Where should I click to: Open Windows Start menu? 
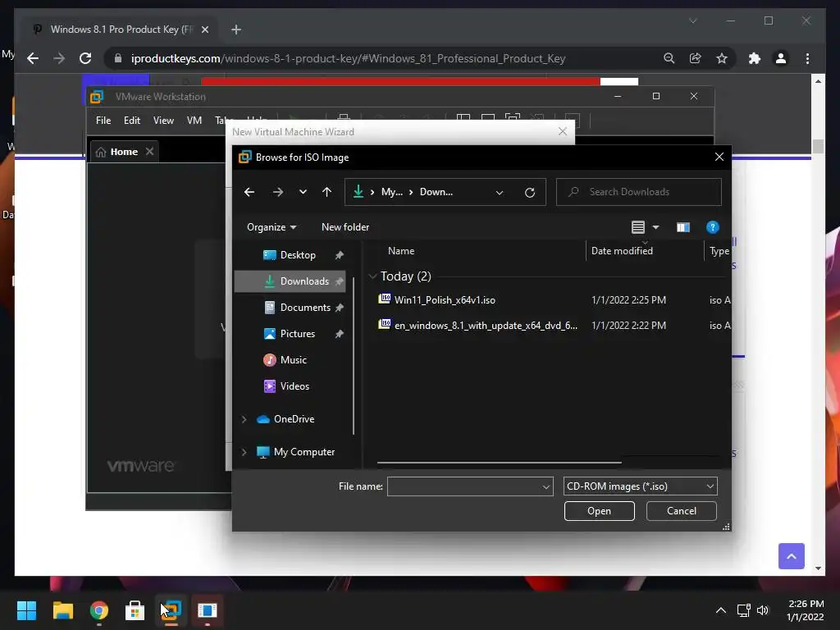pos(26,610)
